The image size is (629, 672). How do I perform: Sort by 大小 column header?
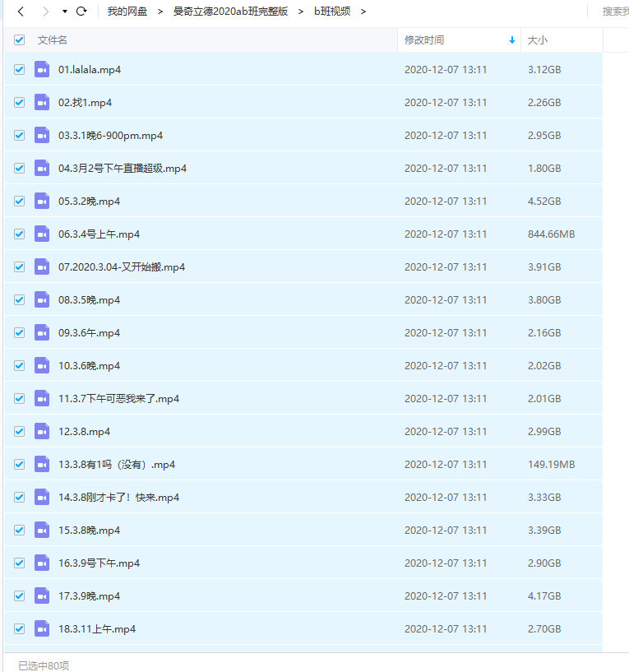[538, 39]
